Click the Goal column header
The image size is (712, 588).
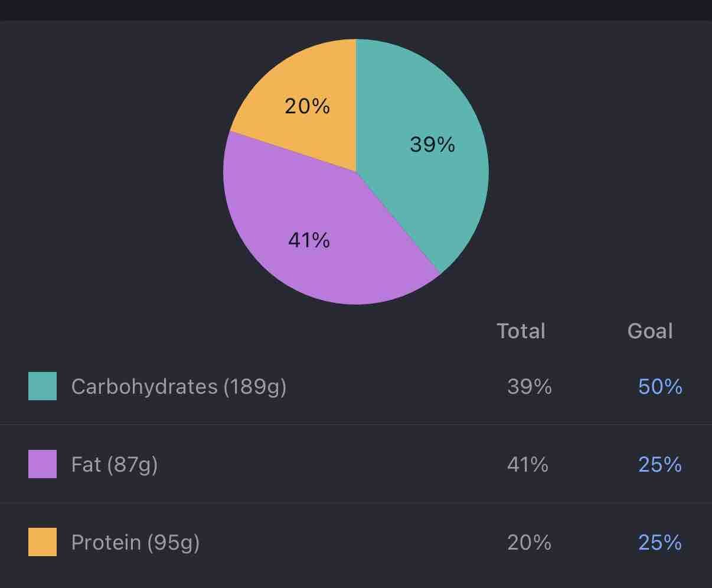[650, 331]
